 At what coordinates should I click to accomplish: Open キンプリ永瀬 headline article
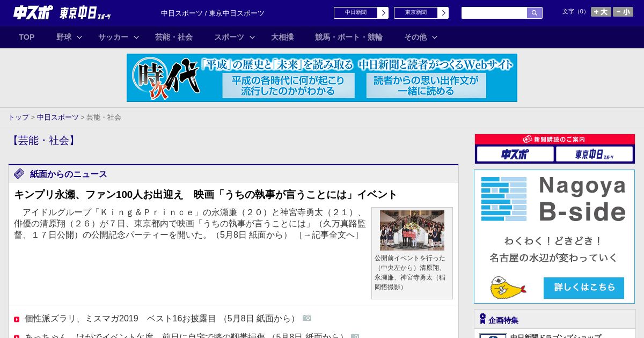[x=206, y=194]
